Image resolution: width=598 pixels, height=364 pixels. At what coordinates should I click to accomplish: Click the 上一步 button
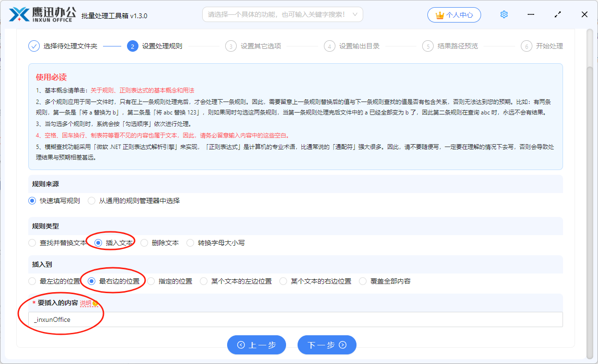click(256, 345)
